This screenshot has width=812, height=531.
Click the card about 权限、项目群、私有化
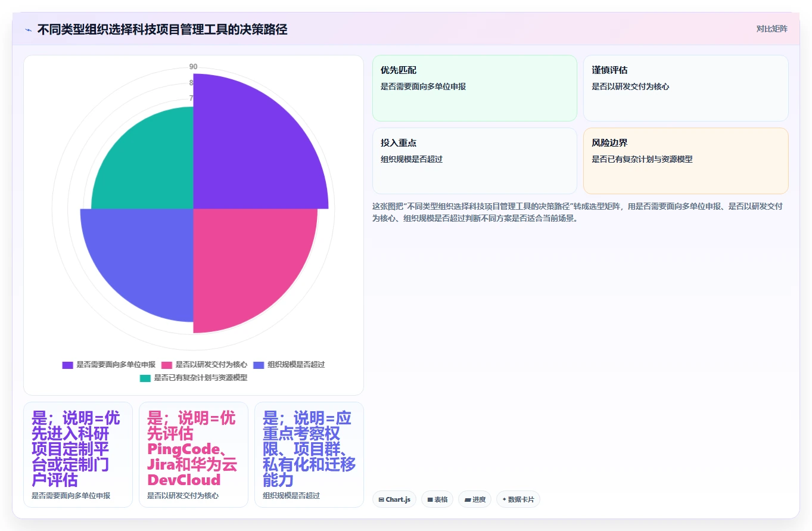[x=309, y=455]
